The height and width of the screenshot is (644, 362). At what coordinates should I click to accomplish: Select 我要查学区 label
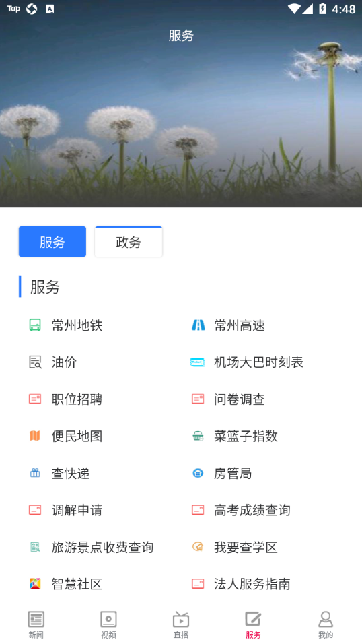pos(246,547)
